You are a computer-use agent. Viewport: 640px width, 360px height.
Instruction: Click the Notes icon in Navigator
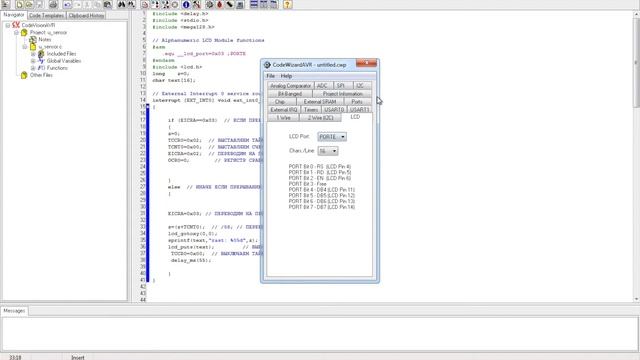click(33, 40)
